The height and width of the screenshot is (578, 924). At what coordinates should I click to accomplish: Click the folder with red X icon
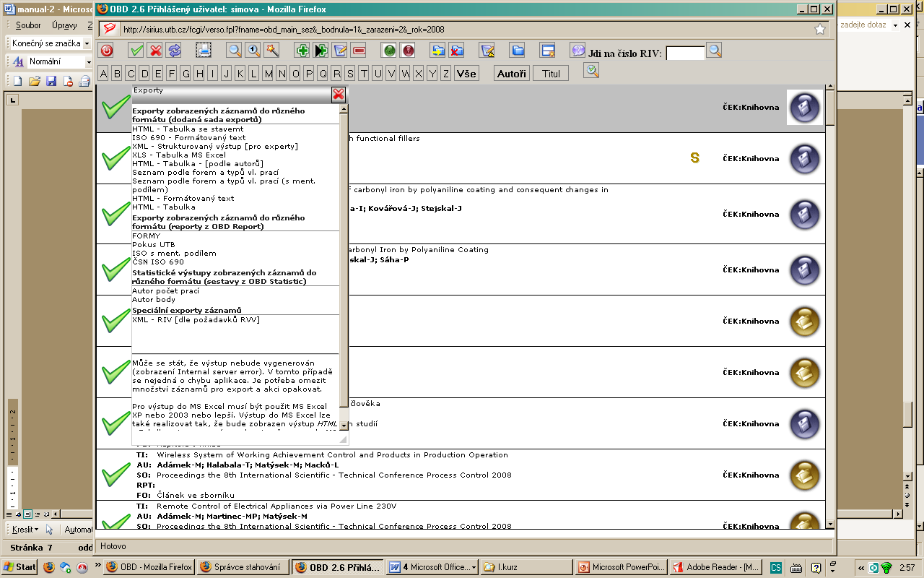456,51
